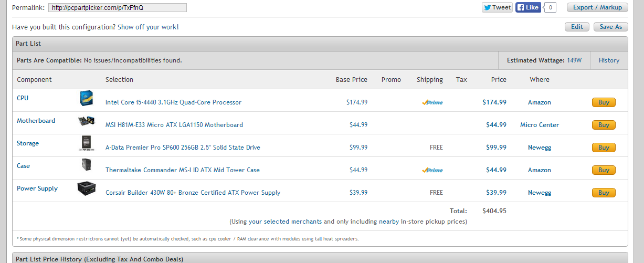644x263 pixels.
Task: Click the FREE shipping text in Storage row
Action: click(436, 148)
